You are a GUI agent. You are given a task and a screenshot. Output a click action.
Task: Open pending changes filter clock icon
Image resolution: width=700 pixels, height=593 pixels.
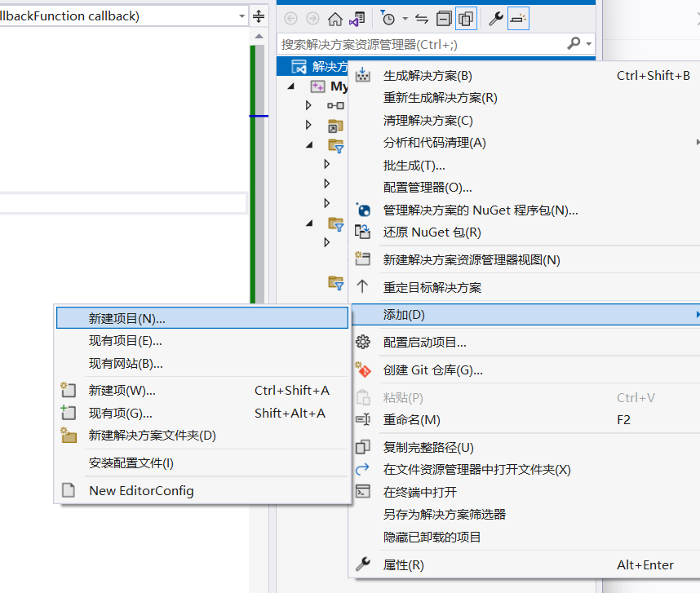tap(388, 18)
